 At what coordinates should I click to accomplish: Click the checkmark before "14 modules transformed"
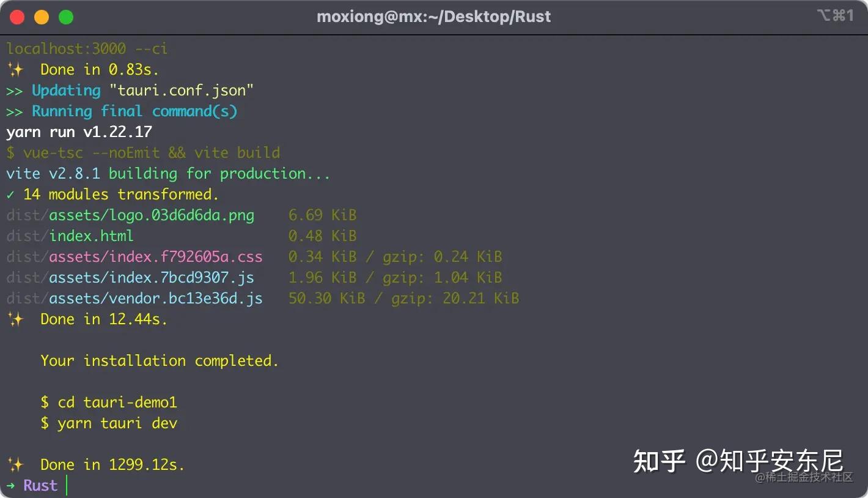[x=10, y=195]
